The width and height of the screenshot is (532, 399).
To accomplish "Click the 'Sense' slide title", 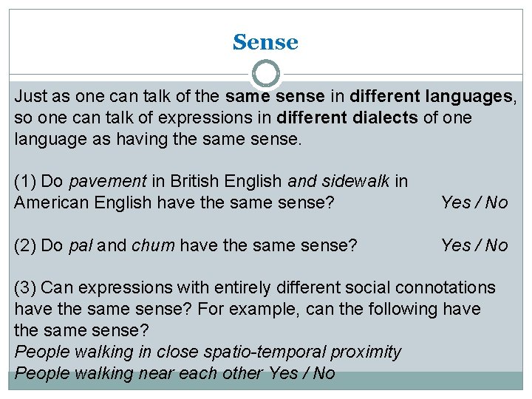I will tap(265, 43).
